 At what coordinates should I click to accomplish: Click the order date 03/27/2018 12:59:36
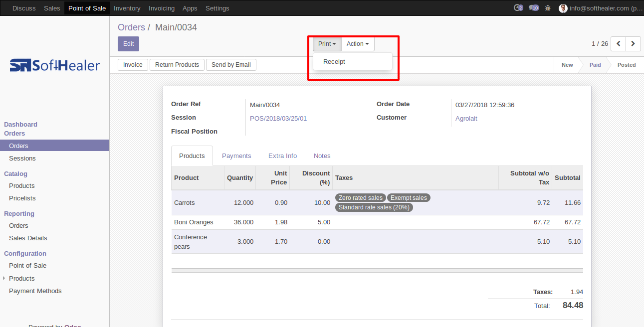coord(485,105)
